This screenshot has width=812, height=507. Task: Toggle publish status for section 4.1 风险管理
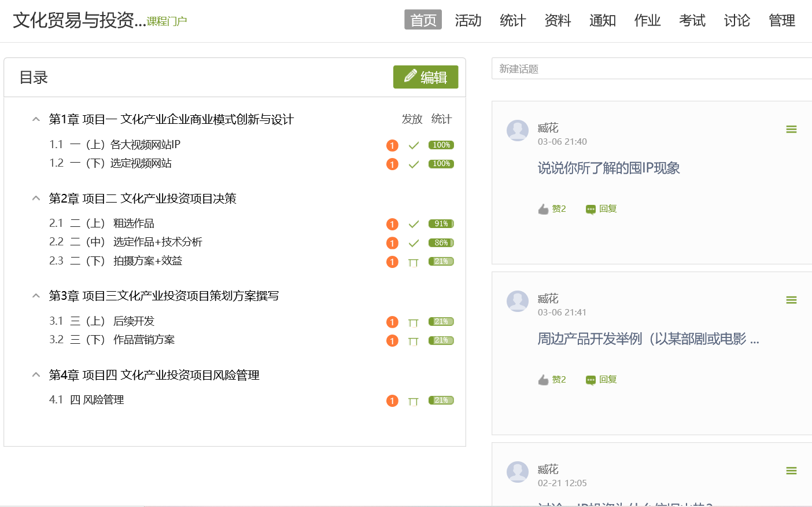tap(413, 401)
